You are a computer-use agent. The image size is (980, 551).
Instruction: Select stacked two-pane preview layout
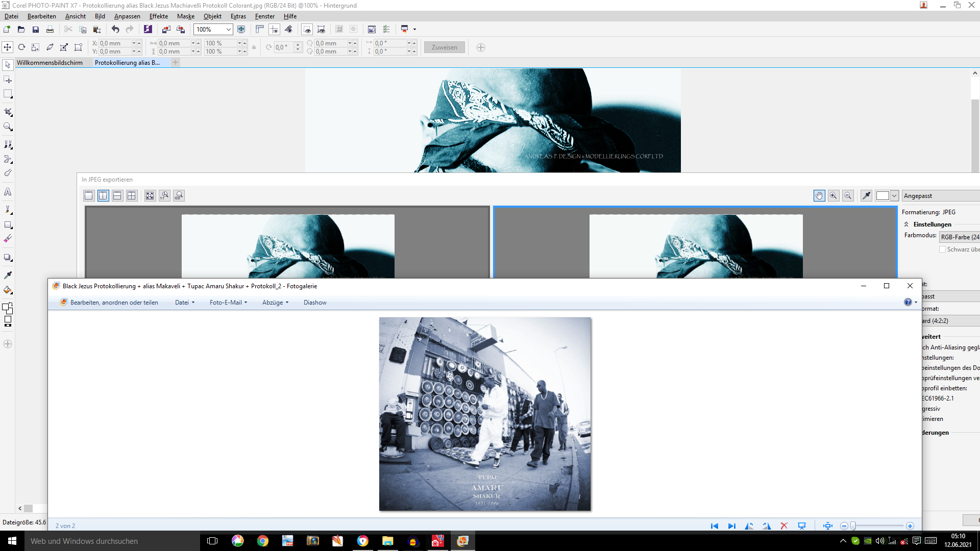(x=117, y=196)
